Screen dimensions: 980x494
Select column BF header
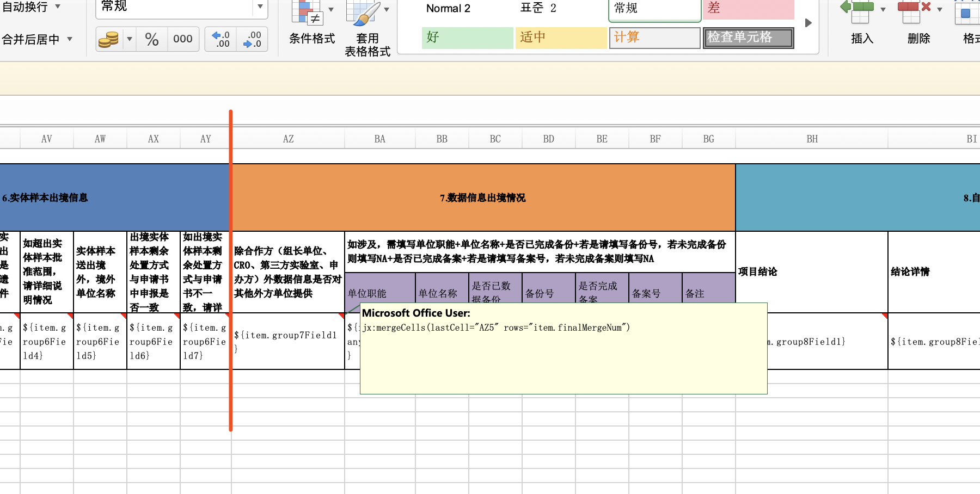(x=656, y=139)
